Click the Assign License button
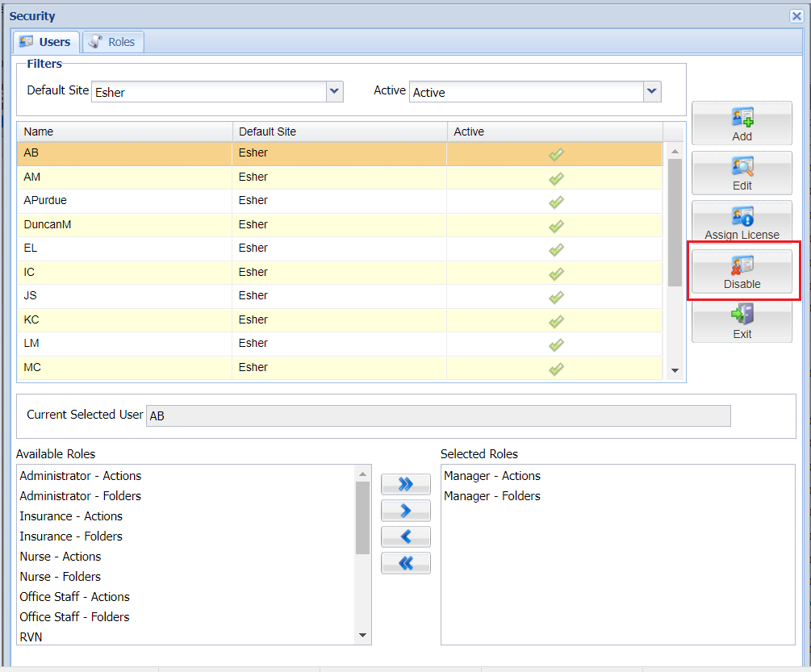811x672 pixels. pos(742,223)
